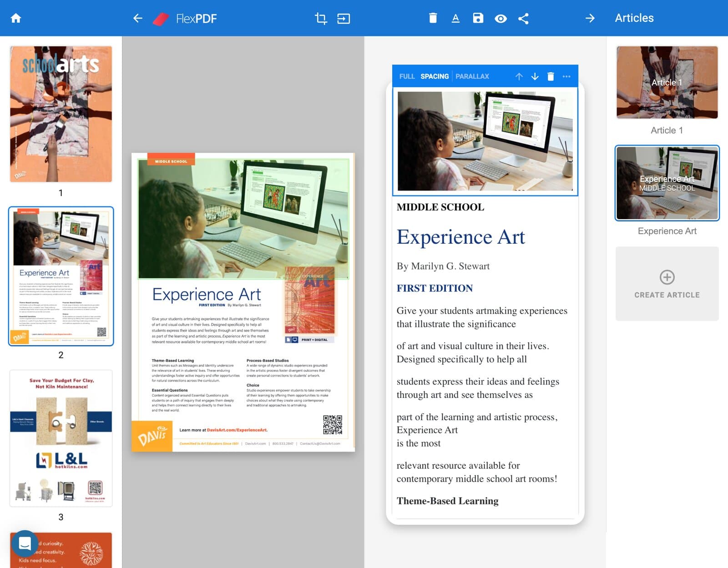Image resolution: width=728 pixels, height=568 pixels.
Task: Click the MIDDLE SCHOOL heading in preview
Action: (440, 207)
